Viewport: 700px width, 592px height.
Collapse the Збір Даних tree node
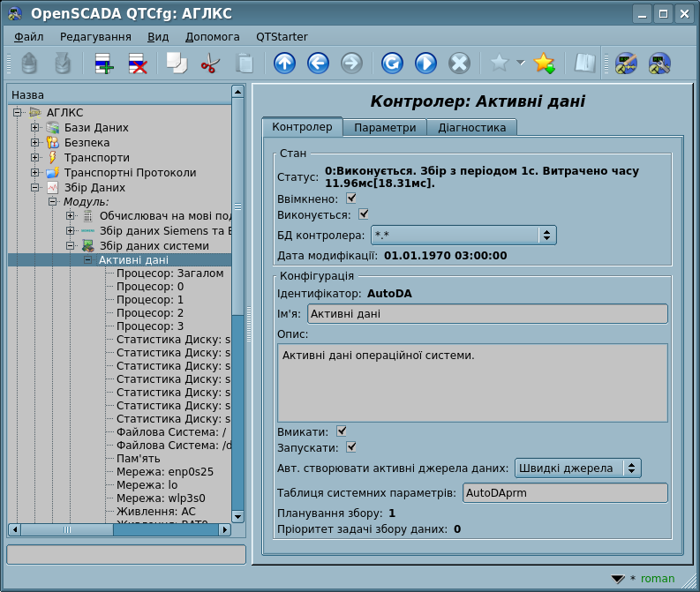[x=34, y=187]
